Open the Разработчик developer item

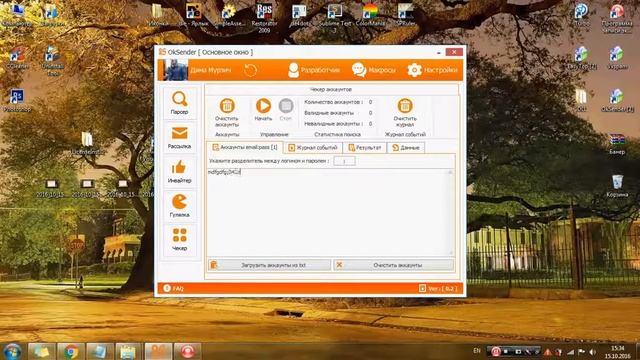point(313,70)
